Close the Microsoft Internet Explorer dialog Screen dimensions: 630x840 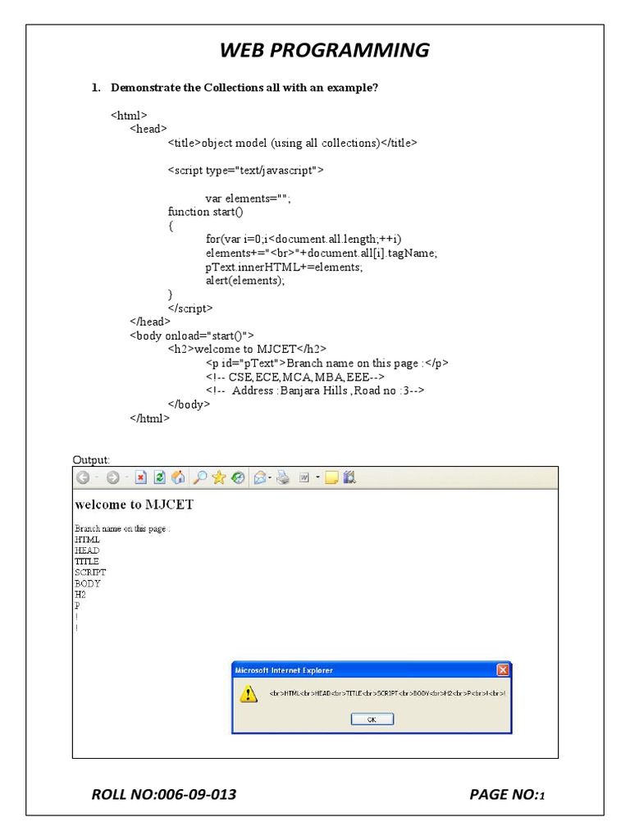(503, 670)
